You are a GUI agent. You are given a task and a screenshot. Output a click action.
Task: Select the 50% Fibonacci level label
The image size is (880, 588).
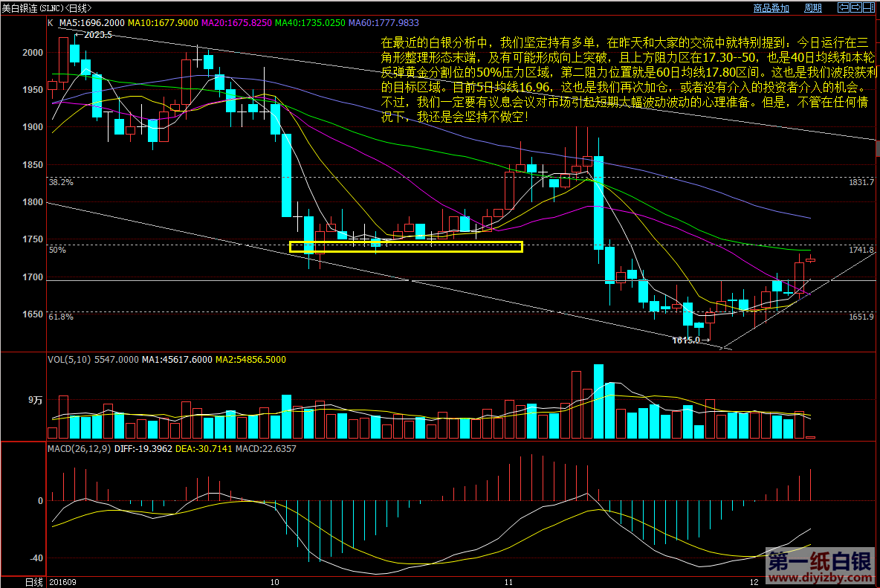click(x=57, y=251)
